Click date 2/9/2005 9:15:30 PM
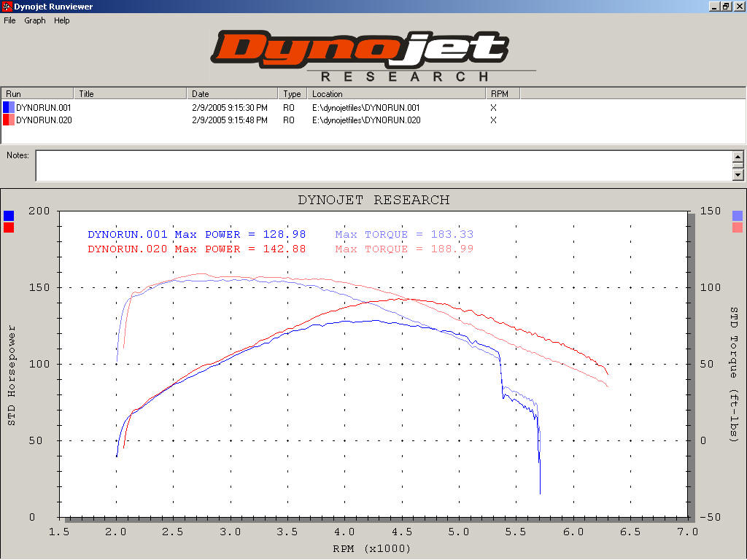The height and width of the screenshot is (560, 747). [230, 108]
